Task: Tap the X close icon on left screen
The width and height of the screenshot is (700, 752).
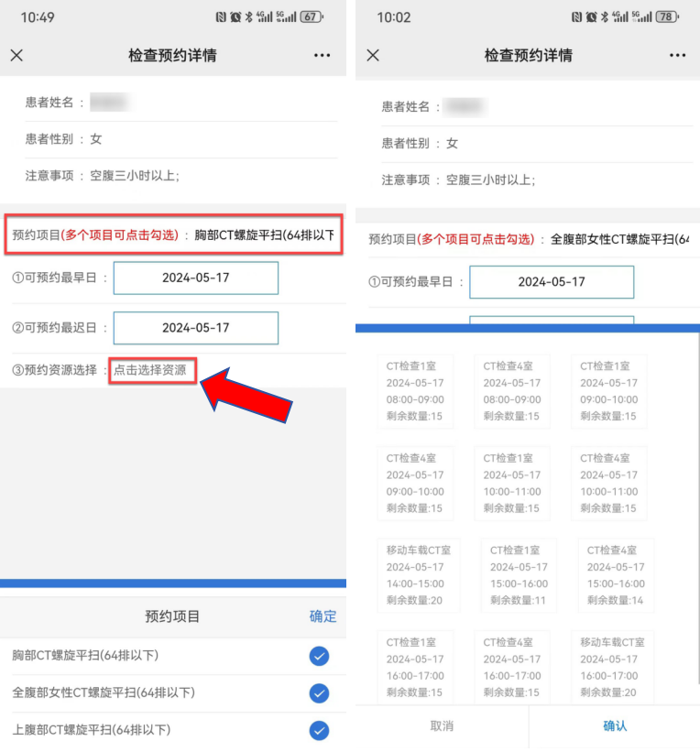Action: pos(16,56)
